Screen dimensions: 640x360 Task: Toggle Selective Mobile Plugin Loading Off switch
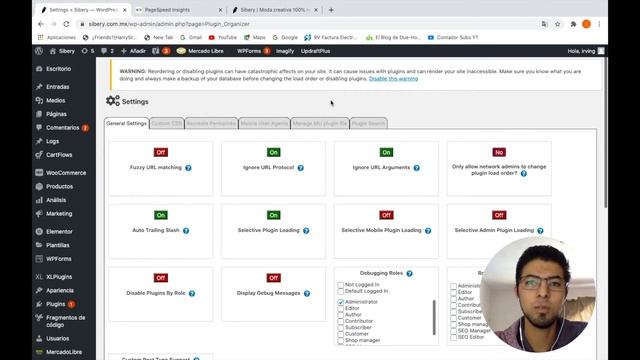tap(386, 215)
